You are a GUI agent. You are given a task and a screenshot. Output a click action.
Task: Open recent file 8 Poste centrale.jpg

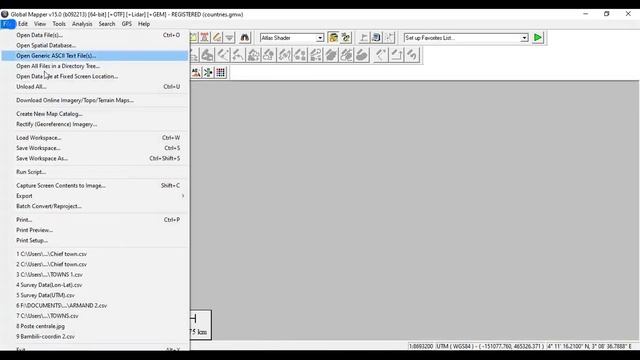(x=95, y=326)
